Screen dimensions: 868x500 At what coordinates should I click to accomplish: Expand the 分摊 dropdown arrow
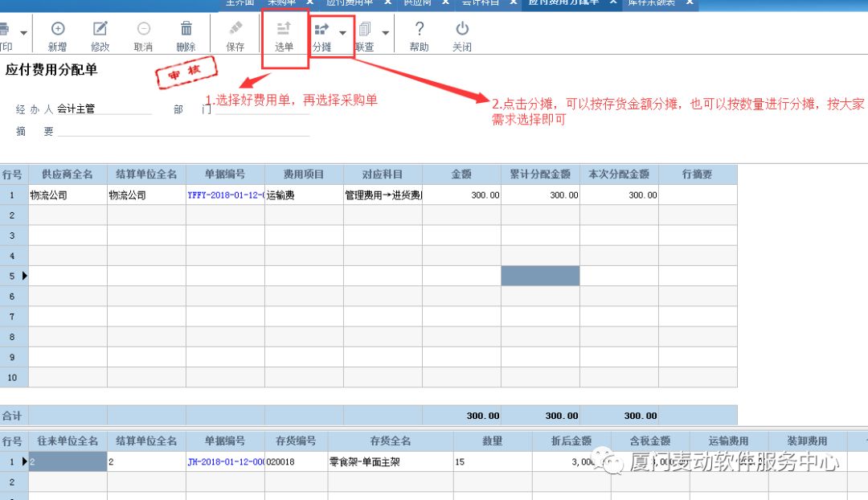point(343,33)
